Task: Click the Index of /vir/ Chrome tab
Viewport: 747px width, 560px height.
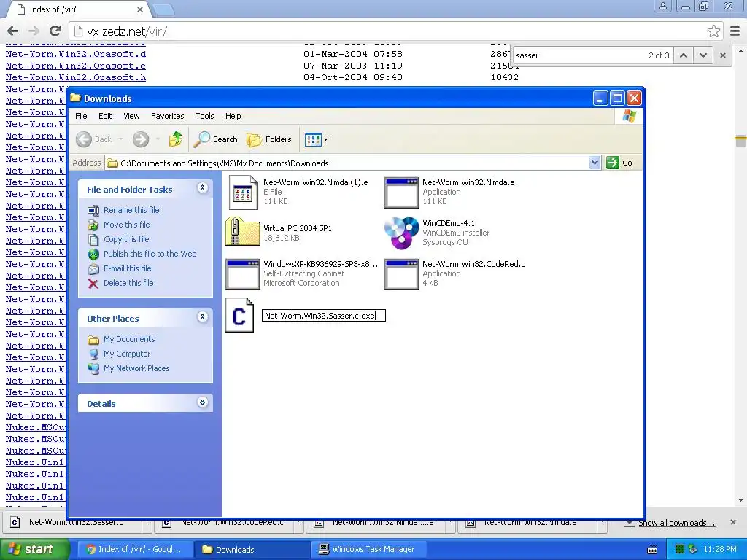Action: 79,9
